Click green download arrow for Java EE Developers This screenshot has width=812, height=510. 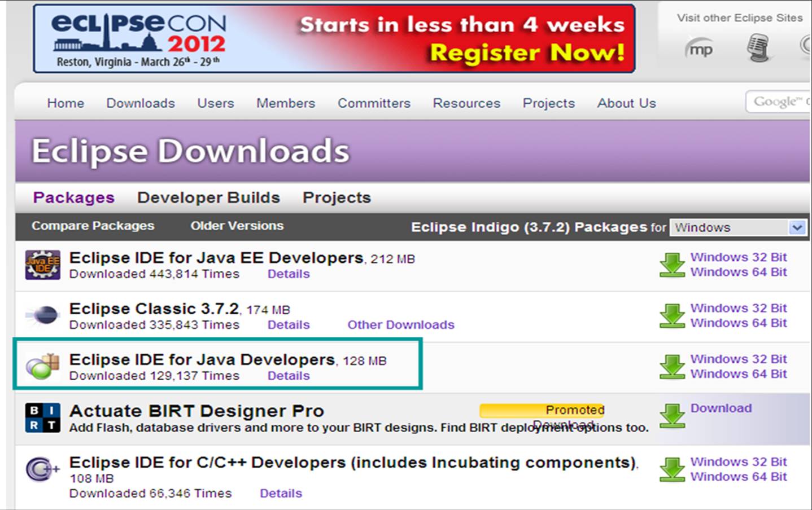pos(672,265)
